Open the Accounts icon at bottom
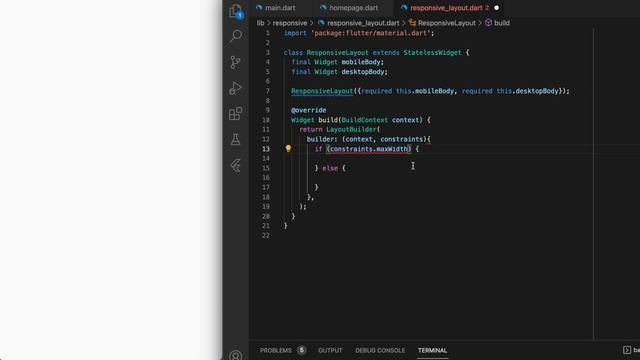The height and width of the screenshot is (360, 640). tap(236, 356)
